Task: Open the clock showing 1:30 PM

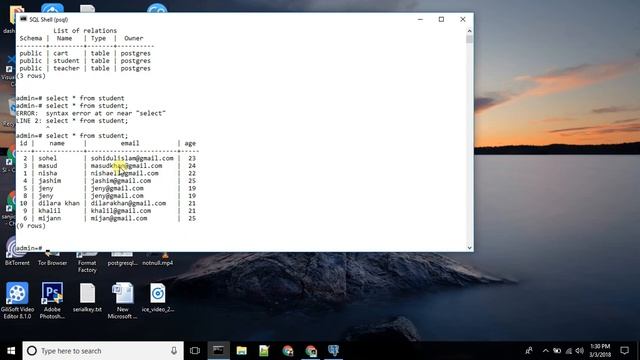Action: 600,351
